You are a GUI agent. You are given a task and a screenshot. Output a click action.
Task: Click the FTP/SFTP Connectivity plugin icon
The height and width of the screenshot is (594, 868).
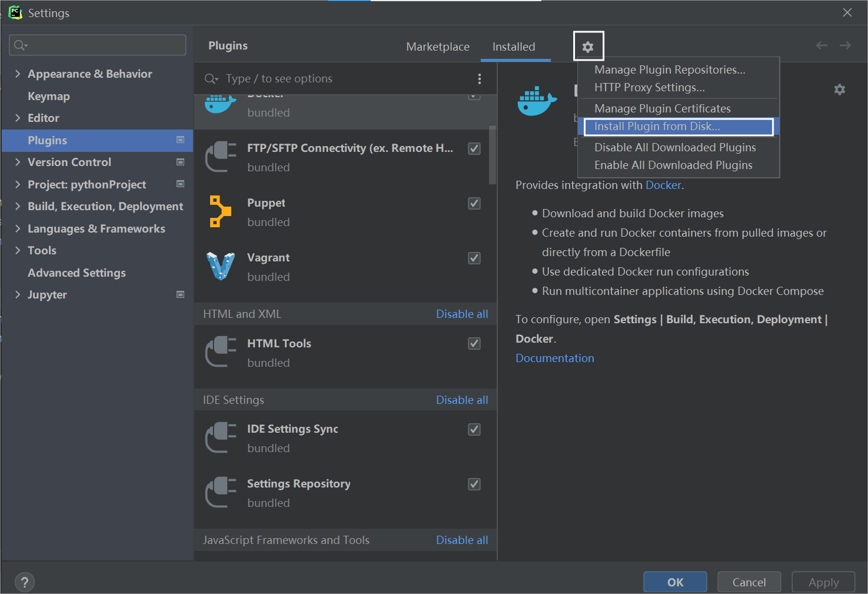(220, 157)
